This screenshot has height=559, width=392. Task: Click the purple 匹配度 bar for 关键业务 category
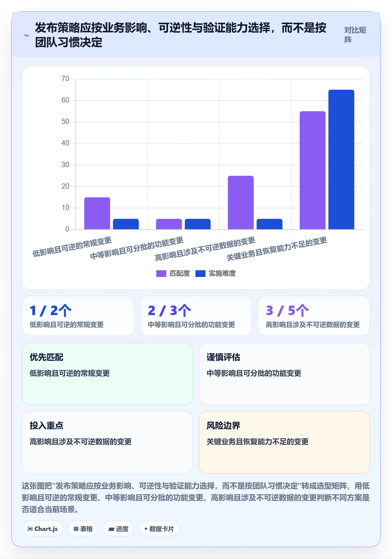(x=312, y=170)
